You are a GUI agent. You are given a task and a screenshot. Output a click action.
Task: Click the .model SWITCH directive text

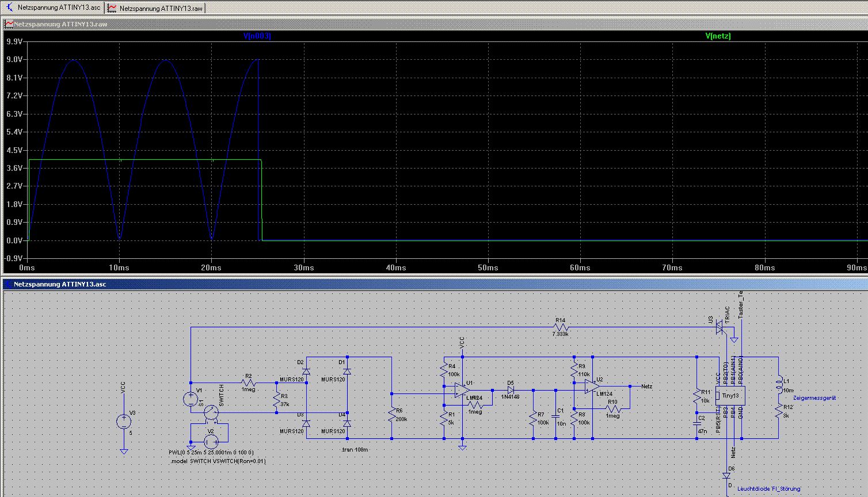pos(218,461)
